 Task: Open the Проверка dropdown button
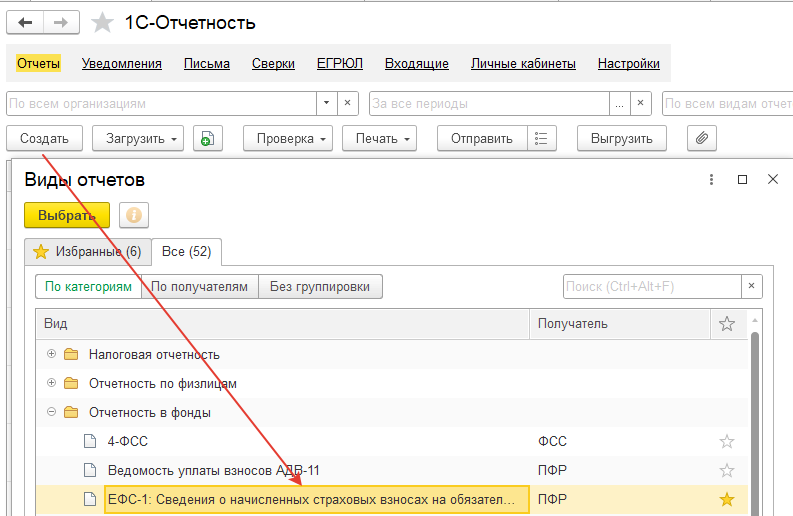pyautogui.click(x=288, y=138)
